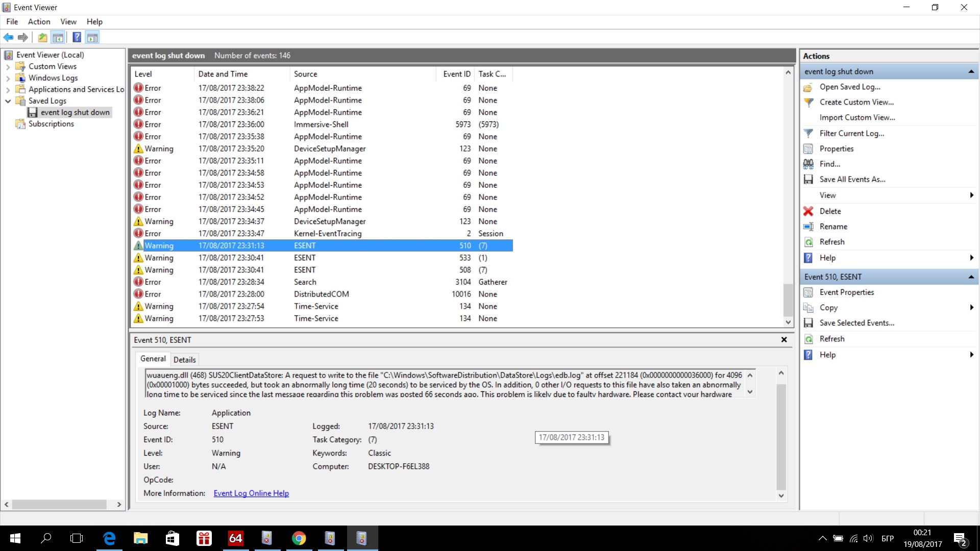Click the blue Help toolbar icon

pyautogui.click(x=77, y=37)
